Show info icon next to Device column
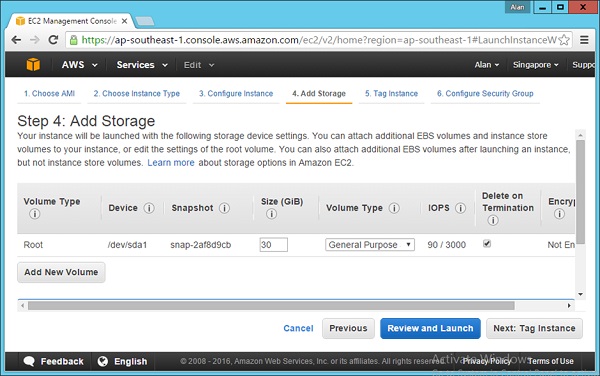The image size is (600, 376). (x=149, y=208)
